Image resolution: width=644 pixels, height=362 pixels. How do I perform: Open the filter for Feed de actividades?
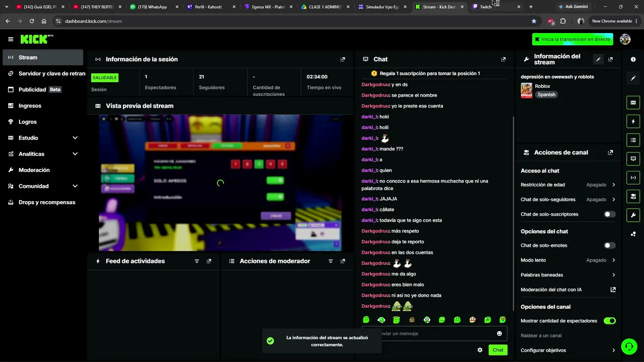197,261
